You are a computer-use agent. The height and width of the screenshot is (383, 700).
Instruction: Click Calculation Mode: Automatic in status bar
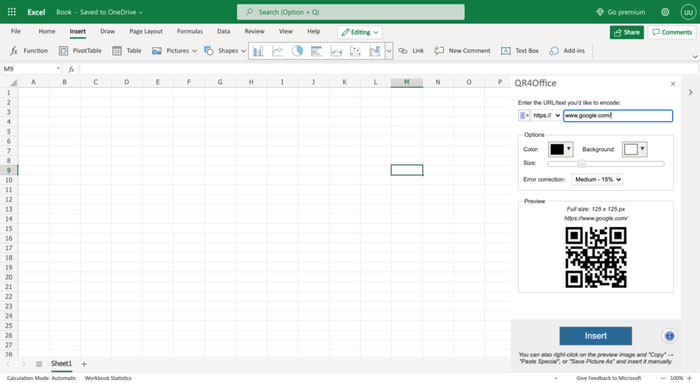(x=41, y=378)
